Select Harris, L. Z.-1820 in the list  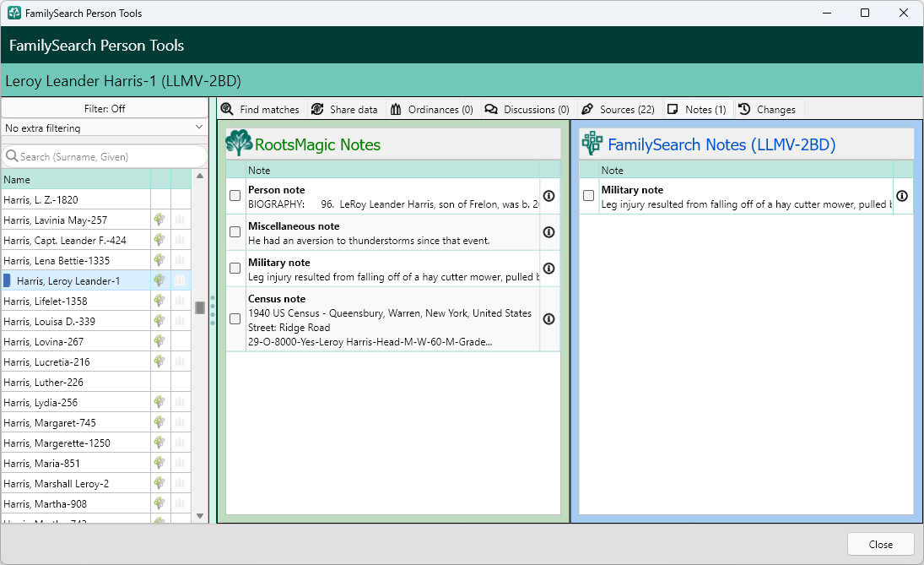76,200
